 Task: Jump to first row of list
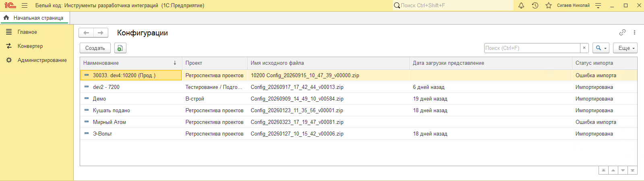click(x=603, y=171)
